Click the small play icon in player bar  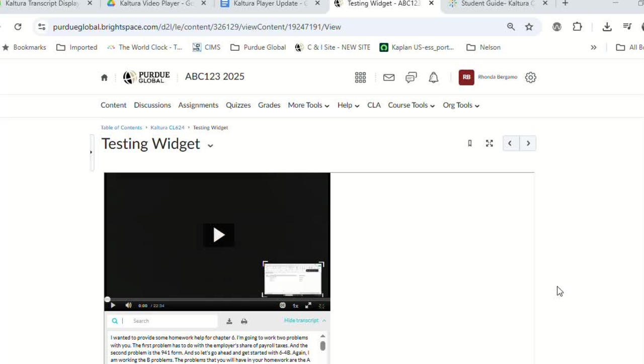click(x=113, y=305)
